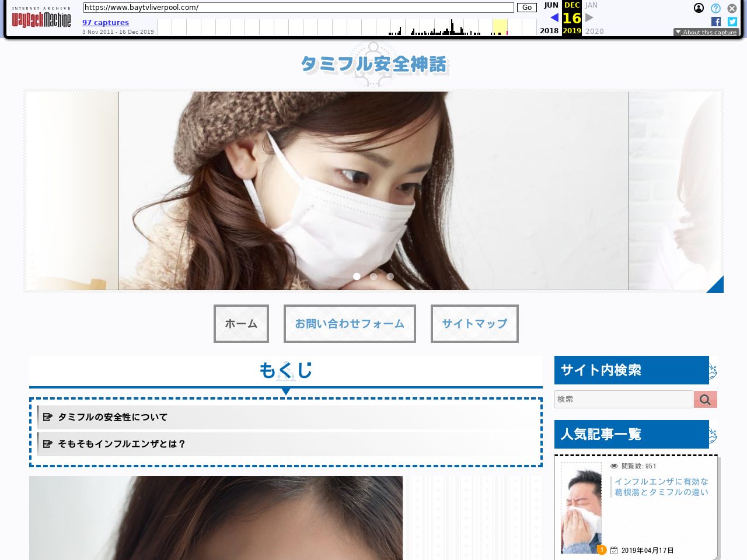Expand the About this capture dropdown

(x=706, y=33)
